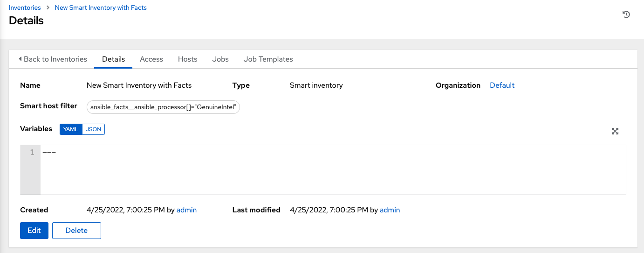Click the Back to Inventories caret
The width and height of the screenshot is (644, 253).
click(x=21, y=59)
